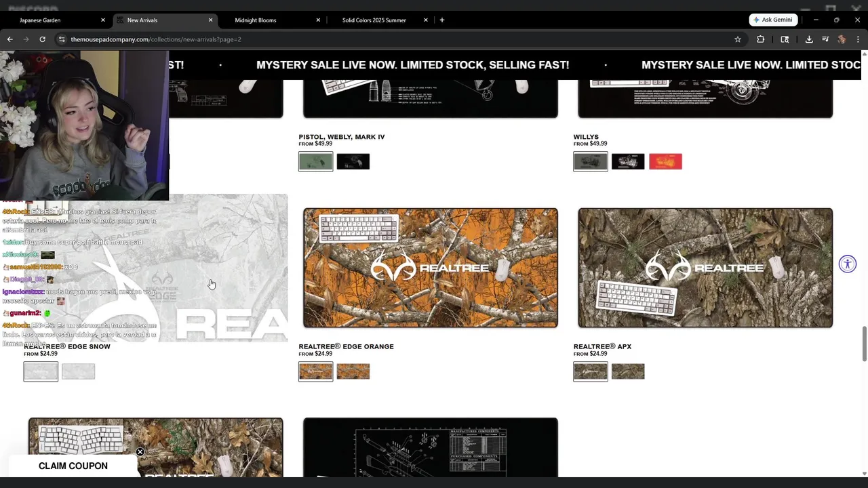Image resolution: width=868 pixels, height=488 pixels.
Task: Dismiss the Claim Coupon popup close icon
Action: [x=140, y=452]
